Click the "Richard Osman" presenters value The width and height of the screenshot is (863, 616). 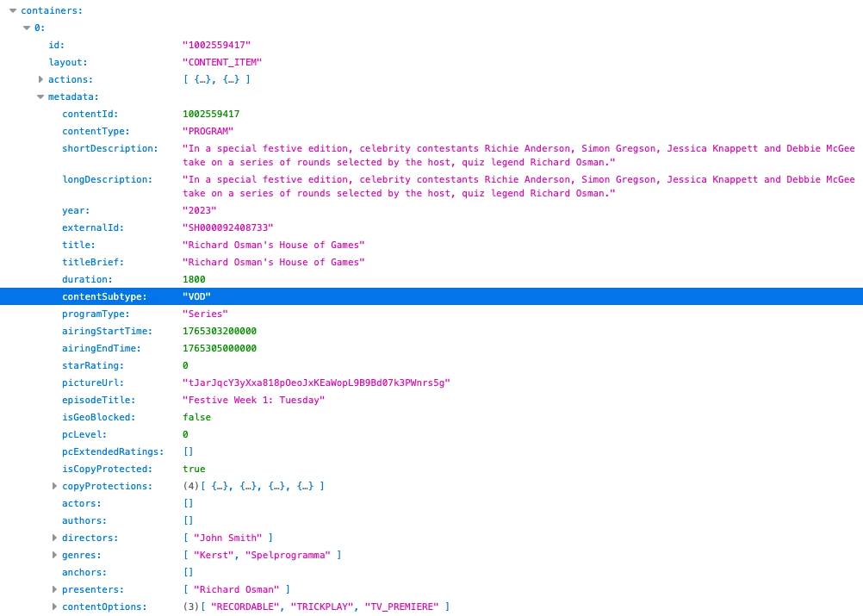pyautogui.click(x=237, y=589)
